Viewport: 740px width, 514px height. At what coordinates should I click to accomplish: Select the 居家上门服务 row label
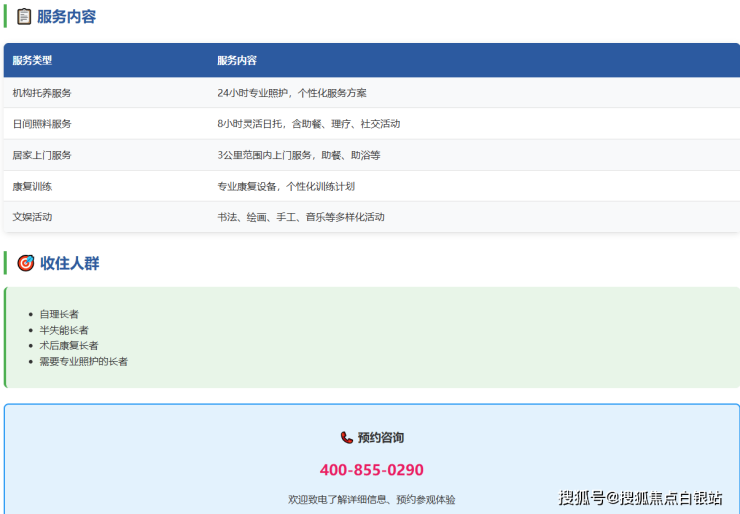(42, 155)
